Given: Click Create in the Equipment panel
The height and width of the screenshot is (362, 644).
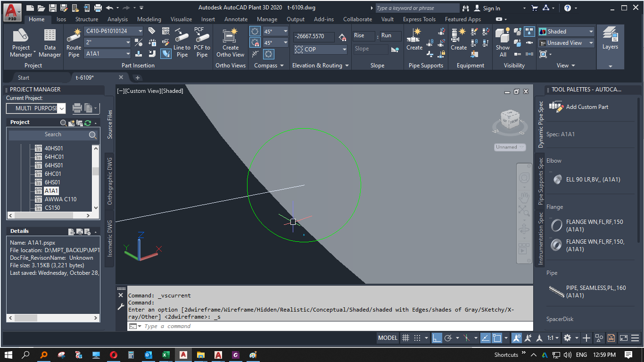Looking at the screenshot, I should (458, 41).
